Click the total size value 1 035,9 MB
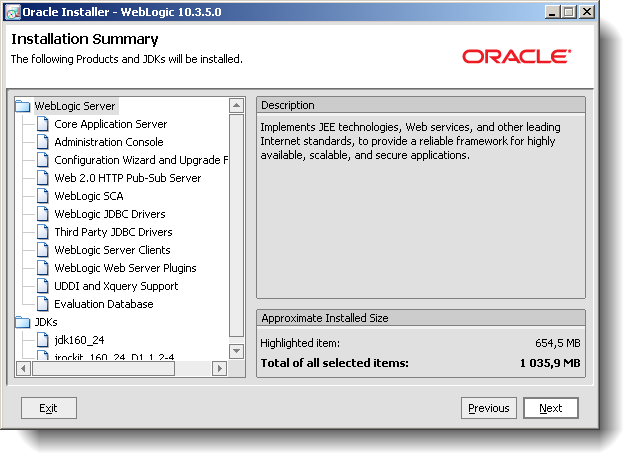 click(x=550, y=363)
